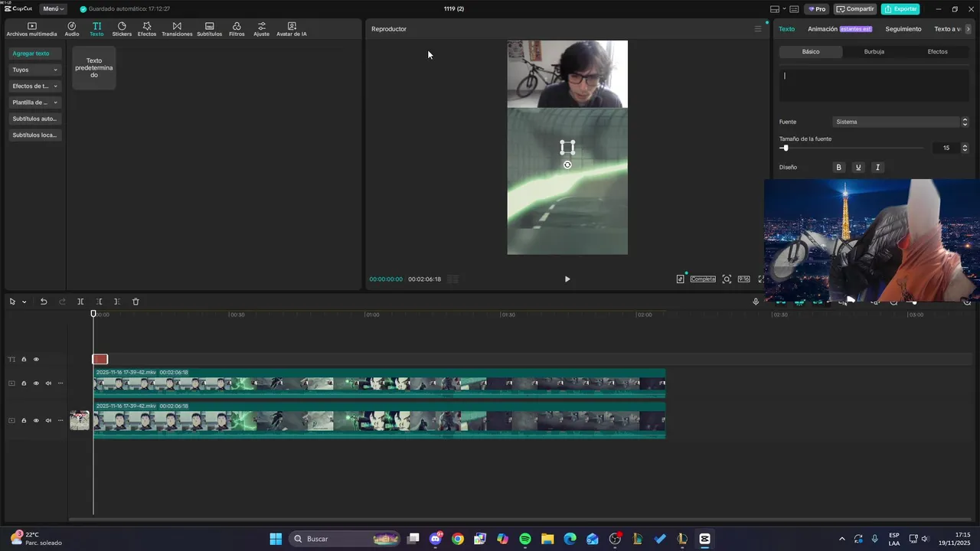This screenshot has height=551, width=980.
Task: Expand the Plantilla de texto category
Action: coord(34,103)
